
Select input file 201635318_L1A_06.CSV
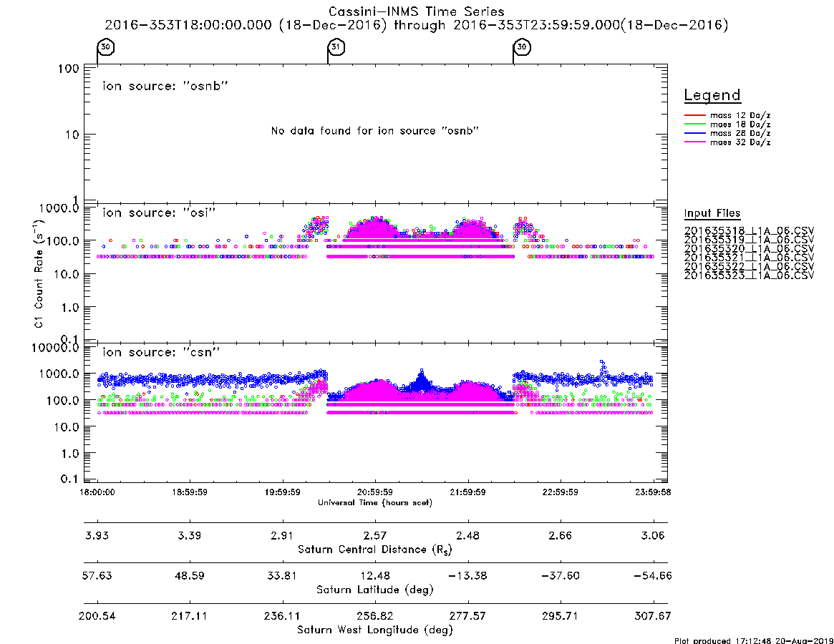[749, 231]
